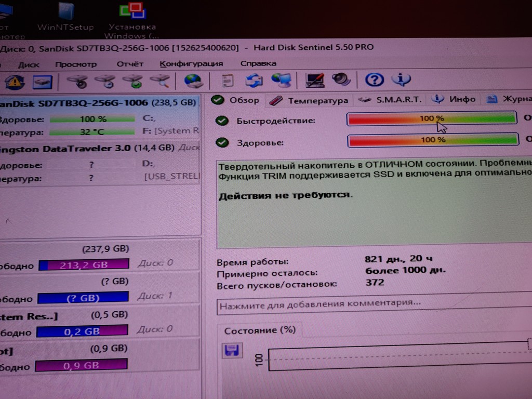Click the F: [System R drive label
532x399 pixels.
click(x=171, y=130)
